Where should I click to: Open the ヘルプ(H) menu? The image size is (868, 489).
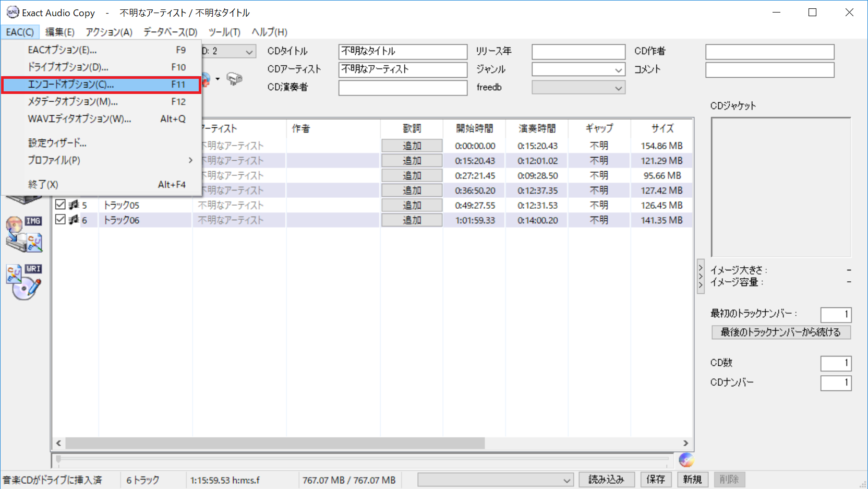click(269, 32)
